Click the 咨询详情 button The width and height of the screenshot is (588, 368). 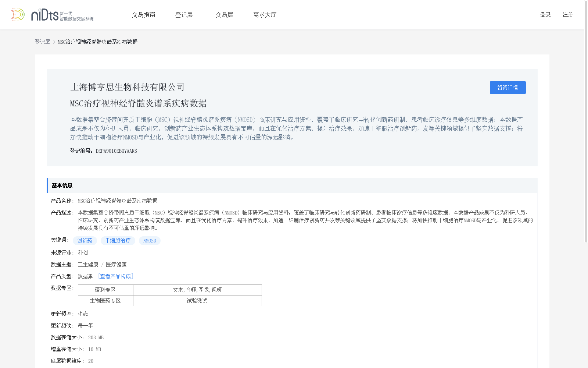point(508,88)
